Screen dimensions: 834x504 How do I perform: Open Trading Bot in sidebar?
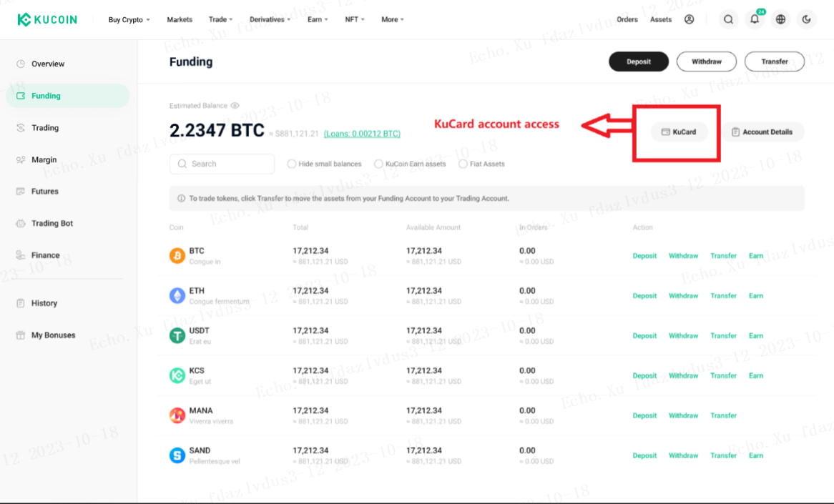coord(52,223)
